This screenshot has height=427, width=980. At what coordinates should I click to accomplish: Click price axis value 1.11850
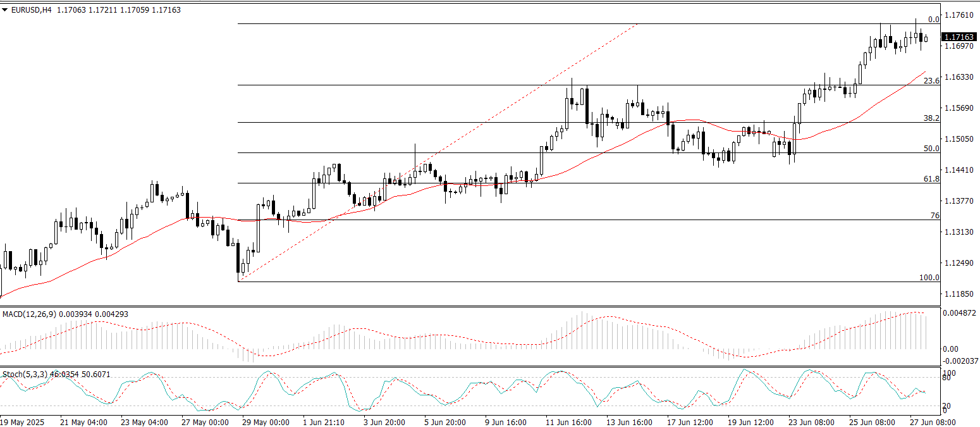click(958, 294)
